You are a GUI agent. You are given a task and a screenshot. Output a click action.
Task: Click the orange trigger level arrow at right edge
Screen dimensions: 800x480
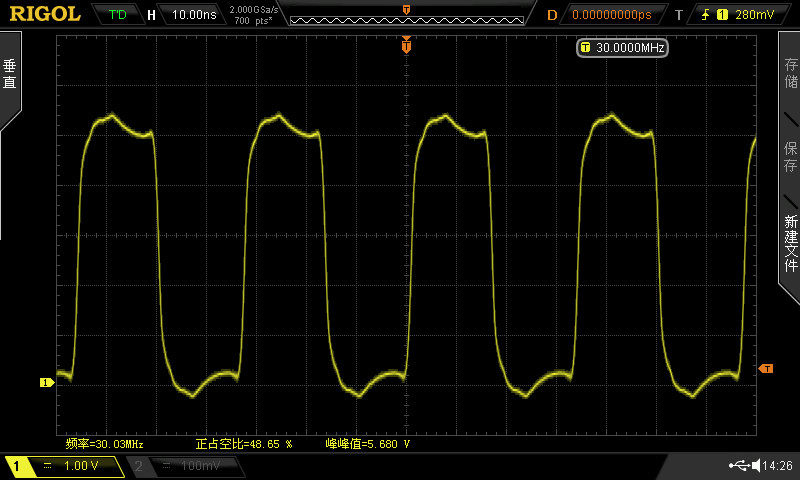click(766, 368)
